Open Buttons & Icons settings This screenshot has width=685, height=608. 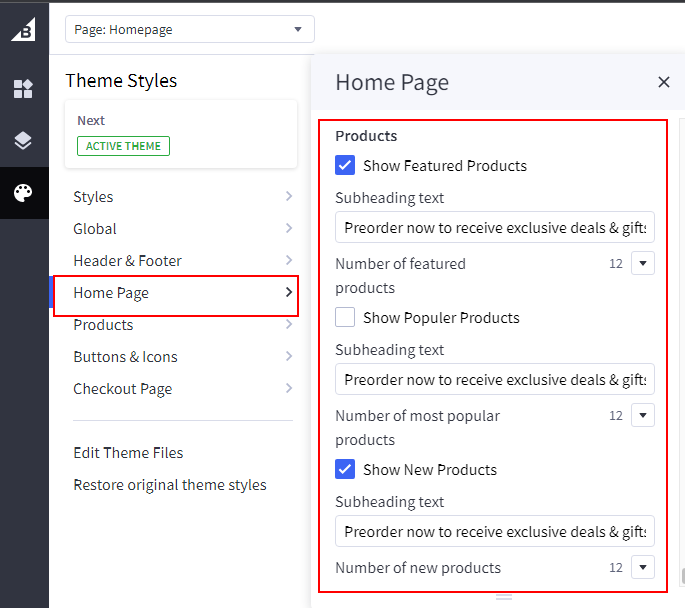coord(125,357)
